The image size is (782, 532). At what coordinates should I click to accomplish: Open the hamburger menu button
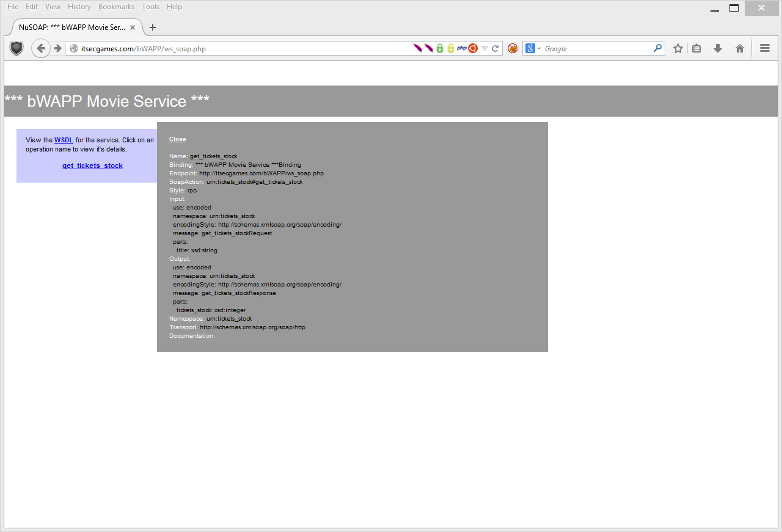point(765,48)
